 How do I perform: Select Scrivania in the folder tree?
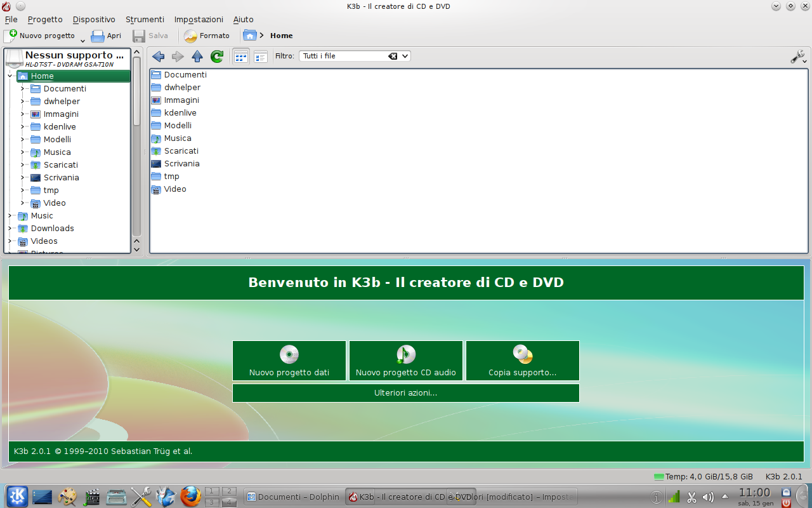61,177
